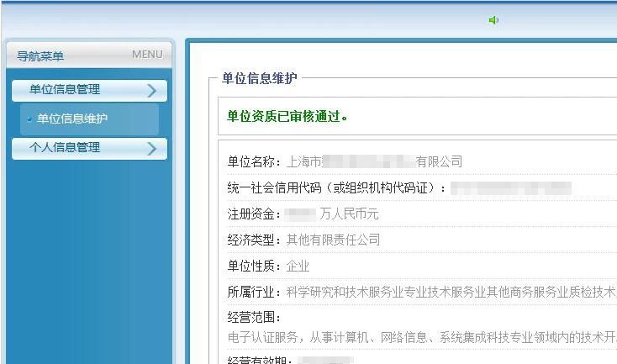
Task: Open the 个人信息管理 menu section
Action: point(89,148)
